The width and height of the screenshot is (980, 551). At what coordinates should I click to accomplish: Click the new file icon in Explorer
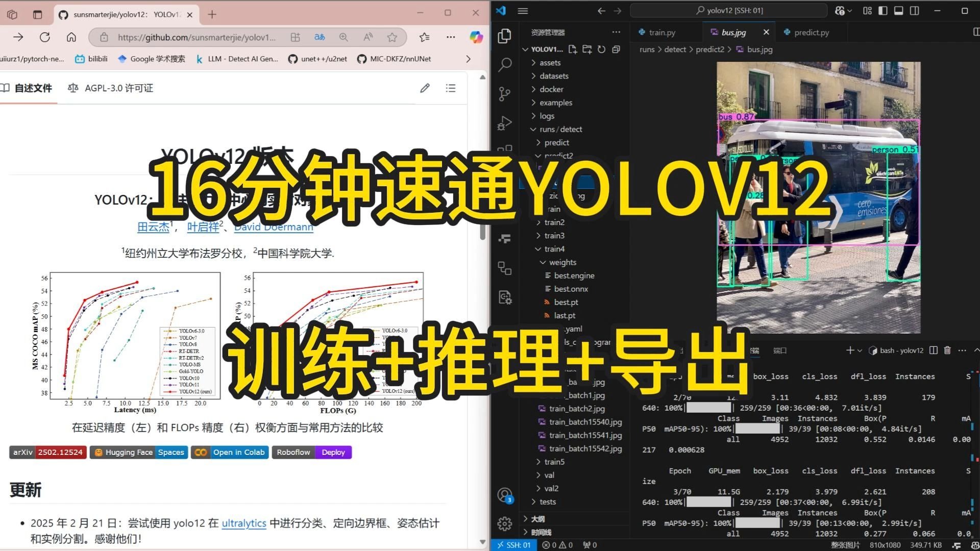[573, 49]
